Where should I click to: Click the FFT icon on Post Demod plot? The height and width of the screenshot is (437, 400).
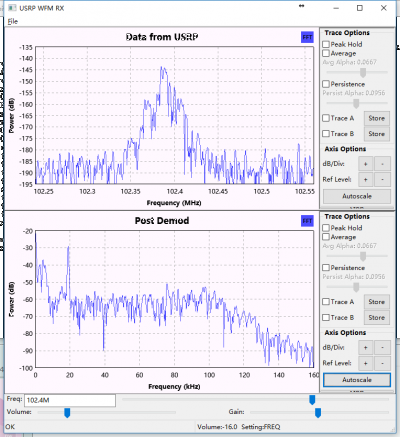[x=307, y=221]
